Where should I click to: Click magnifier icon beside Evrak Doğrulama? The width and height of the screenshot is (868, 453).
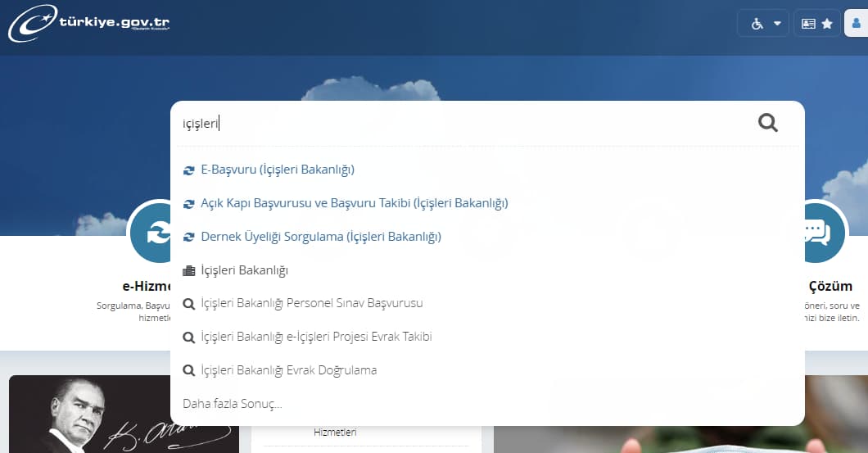(189, 370)
